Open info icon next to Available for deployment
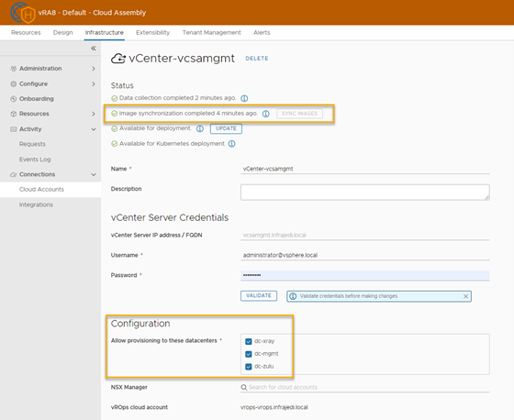The width and height of the screenshot is (514, 420). coord(200,128)
